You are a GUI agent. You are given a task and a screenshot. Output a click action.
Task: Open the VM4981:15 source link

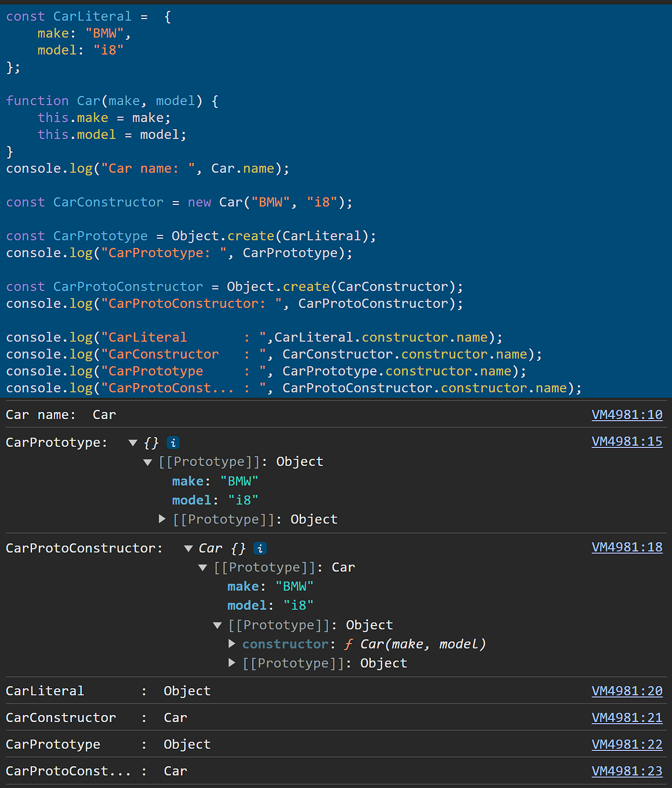pyautogui.click(x=627, y=441)
